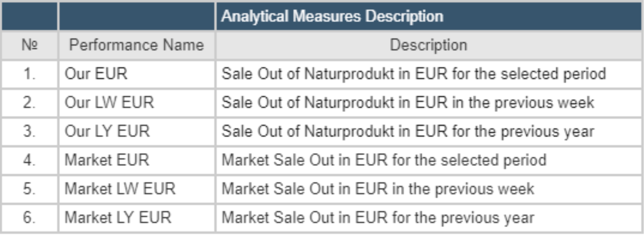Select row number 3 cell
Screen dimensions: 644x239
click(29, 131)
